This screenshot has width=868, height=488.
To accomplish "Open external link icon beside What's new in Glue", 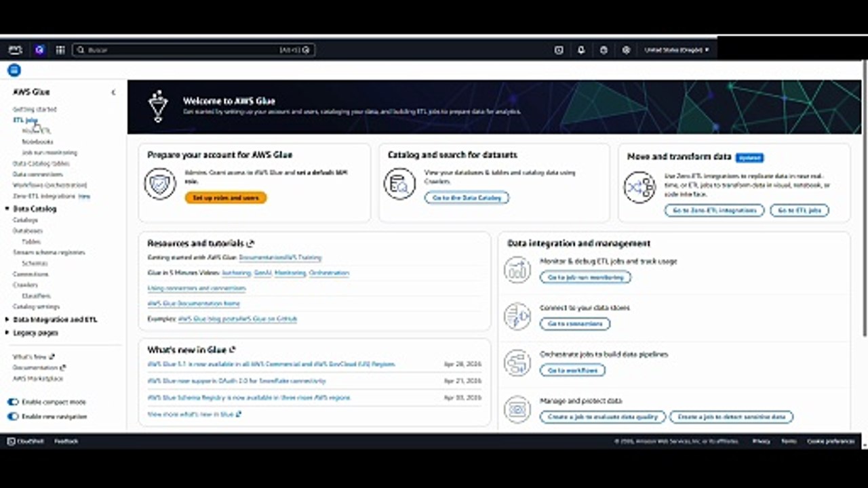I will pyautogui.click(x=233, y=350).
